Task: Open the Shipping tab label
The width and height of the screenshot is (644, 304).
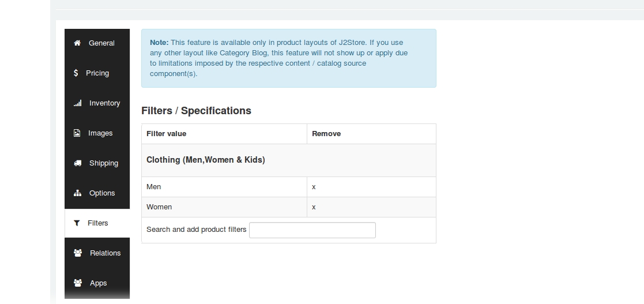Action: click(x=104, y=163)
